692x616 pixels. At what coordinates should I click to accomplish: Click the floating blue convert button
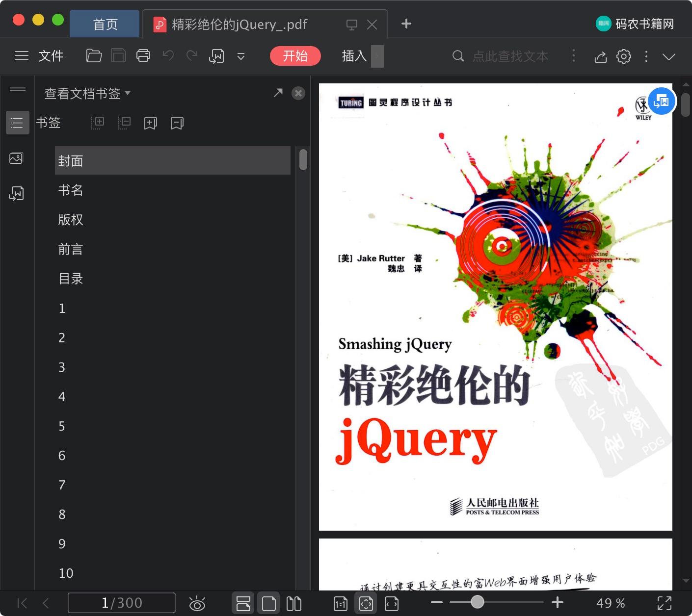[662, 101]
